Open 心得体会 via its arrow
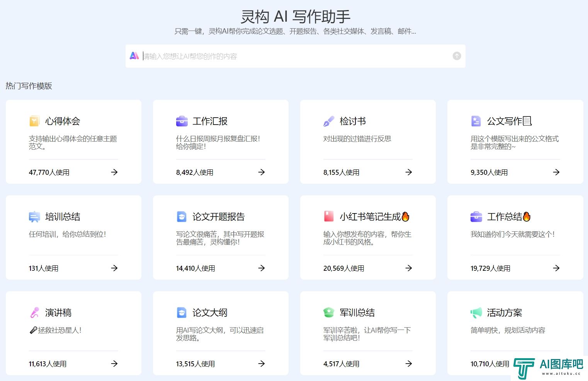Screen dimensions: 588x381 pos(114,172)
